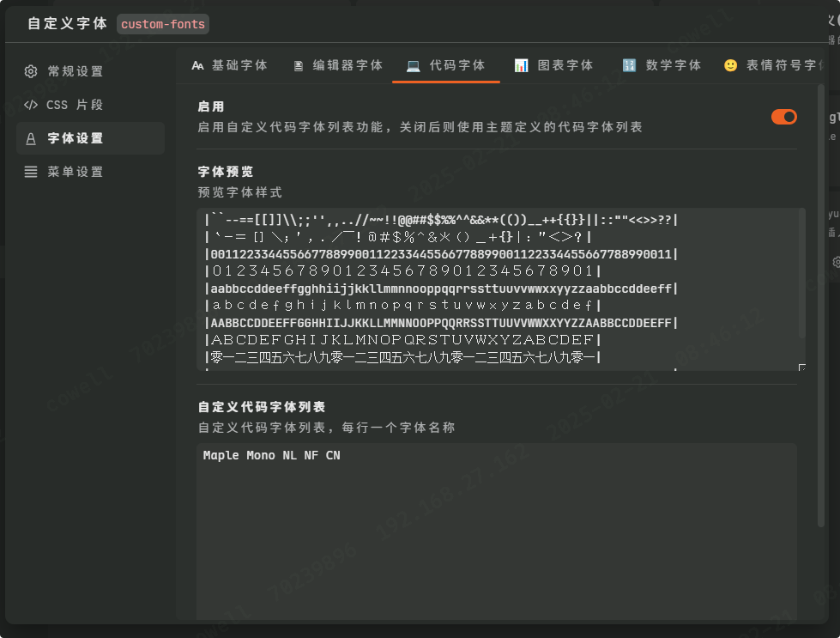Screen dimensions: 840x638
Task: Open CSS 片段 section in sidebar
Action: point(90,105)
